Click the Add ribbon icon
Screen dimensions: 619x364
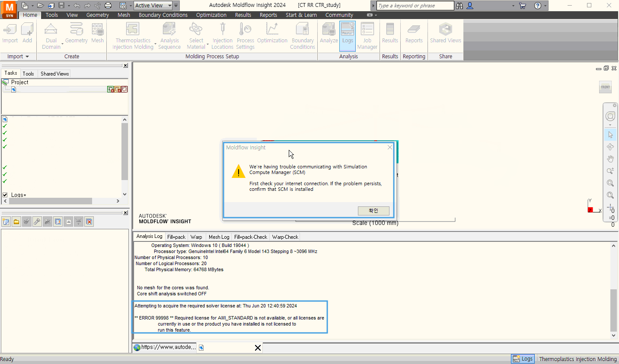(27, 33)
